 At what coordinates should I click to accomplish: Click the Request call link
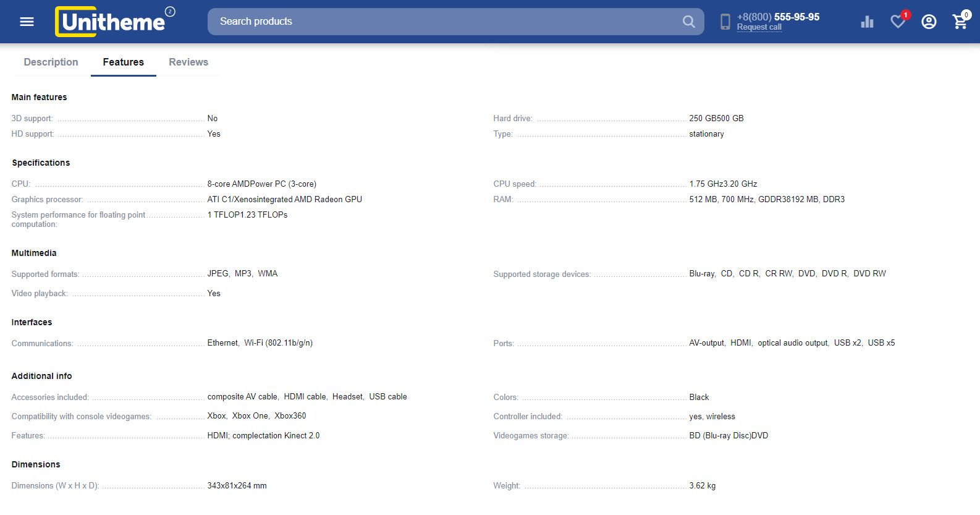[x=759, y=27]
